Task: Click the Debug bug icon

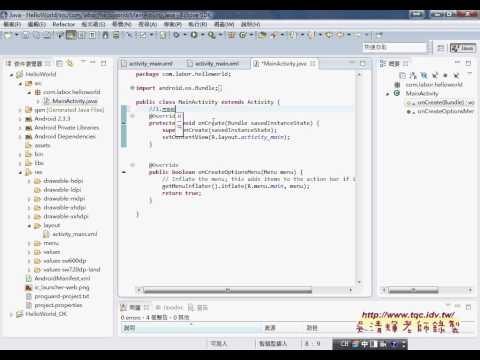Action: coord(176,35)
